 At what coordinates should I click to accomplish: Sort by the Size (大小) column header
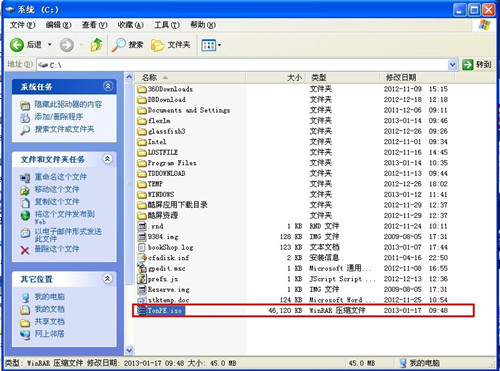point(276,78)
